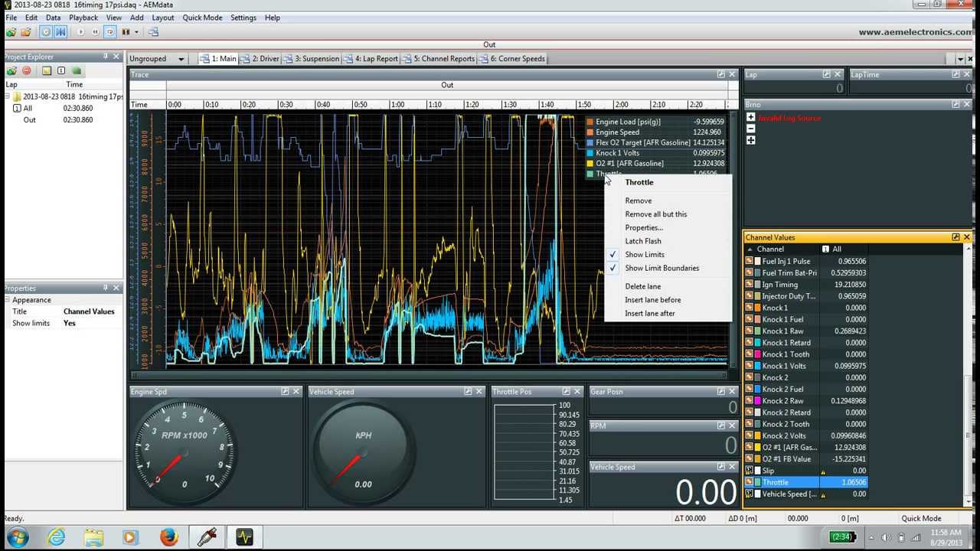Pop out the Throttle Pos panel
Viewport: 980px width, 551px height.
coord(567,391)
